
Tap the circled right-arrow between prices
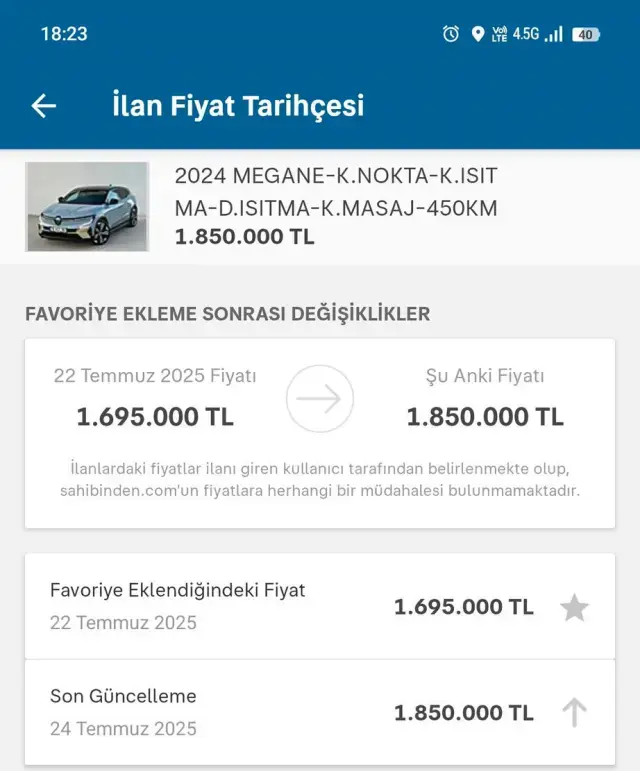point(320,398)
